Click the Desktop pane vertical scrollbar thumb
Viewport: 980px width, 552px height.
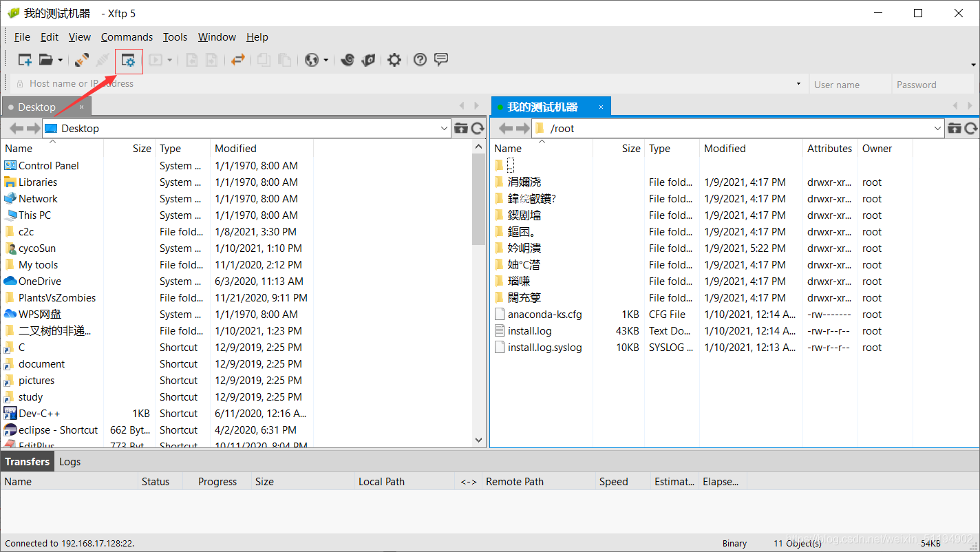click(480, 200)
